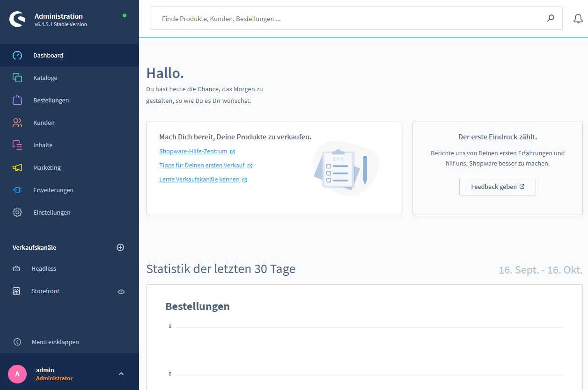Click the search magnifier icon
This screenshot has width=588, height=390.
click(x=551, y=18)
